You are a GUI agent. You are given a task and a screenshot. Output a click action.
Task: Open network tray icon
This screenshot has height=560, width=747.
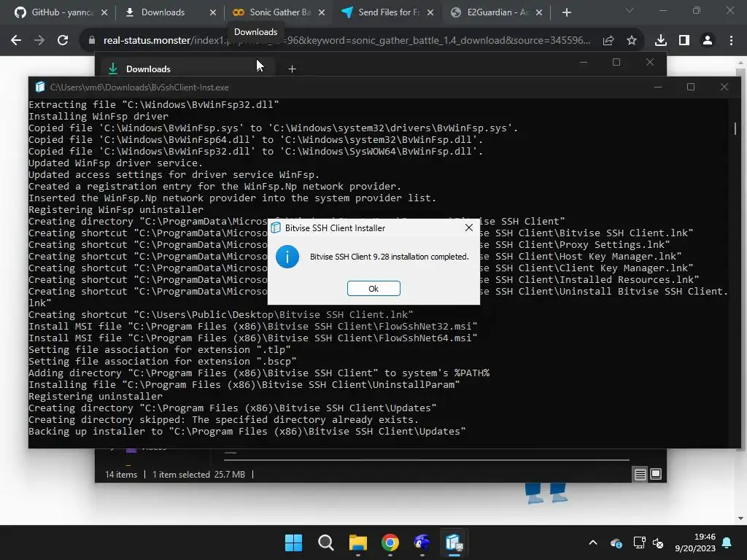639,542
